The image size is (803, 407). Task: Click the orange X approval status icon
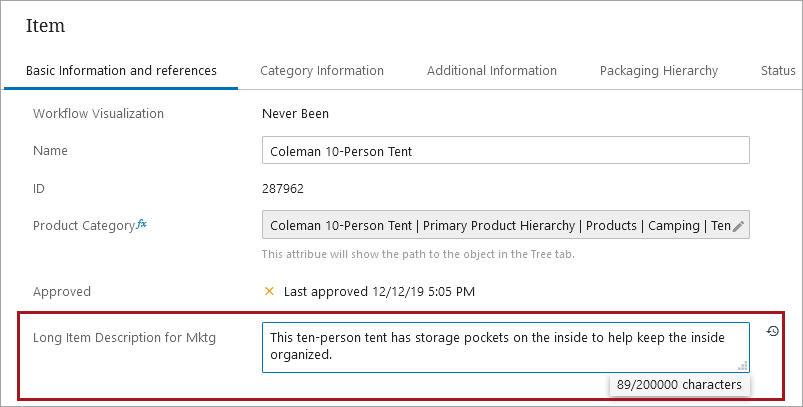pos(269,291)
